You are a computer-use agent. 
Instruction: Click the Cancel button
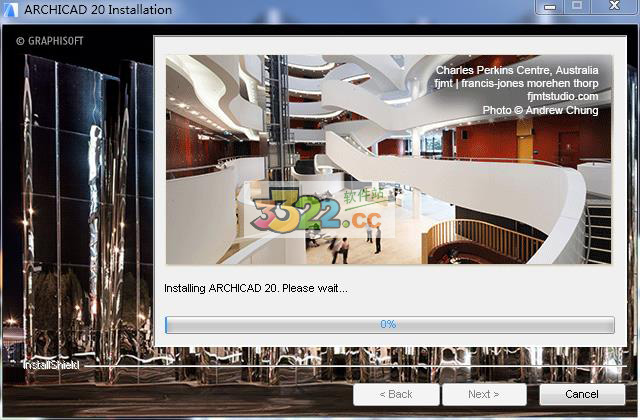[x=582, y=394]
